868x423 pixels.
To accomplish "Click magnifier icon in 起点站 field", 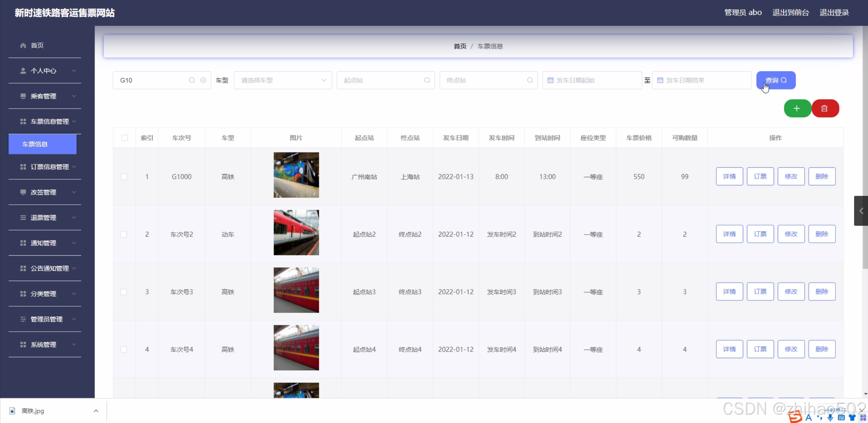I will (x=427, y=80).
